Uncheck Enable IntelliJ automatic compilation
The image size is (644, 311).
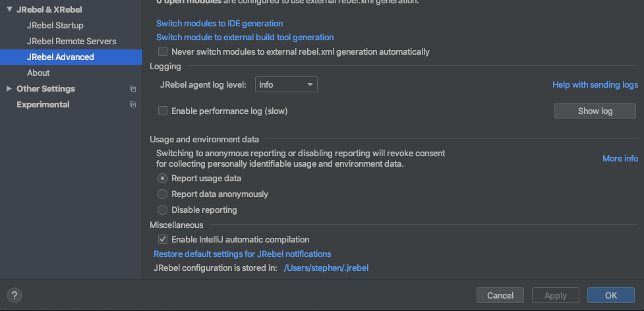click(163, 240)
